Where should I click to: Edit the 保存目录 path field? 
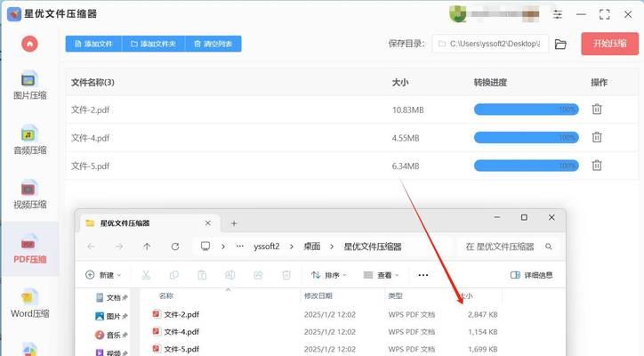tap(490, 44)
